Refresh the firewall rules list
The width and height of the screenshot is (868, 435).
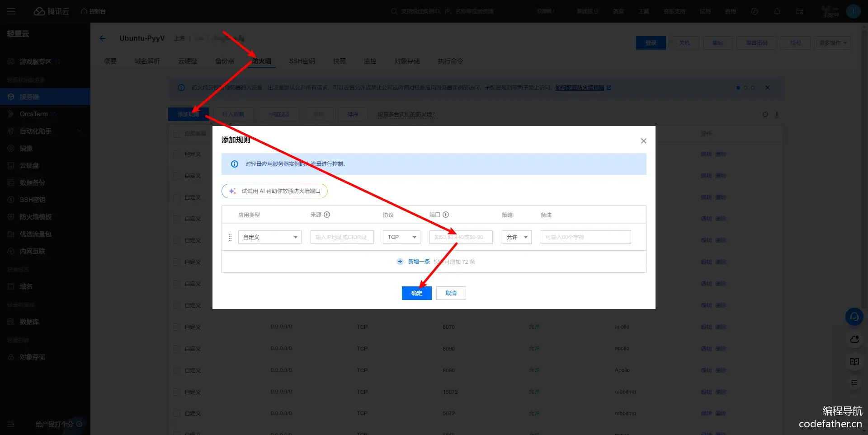765,114
